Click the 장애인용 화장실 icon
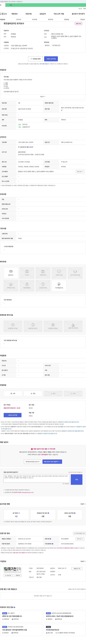Screen dimensions: 86x644 coord(53,326)
